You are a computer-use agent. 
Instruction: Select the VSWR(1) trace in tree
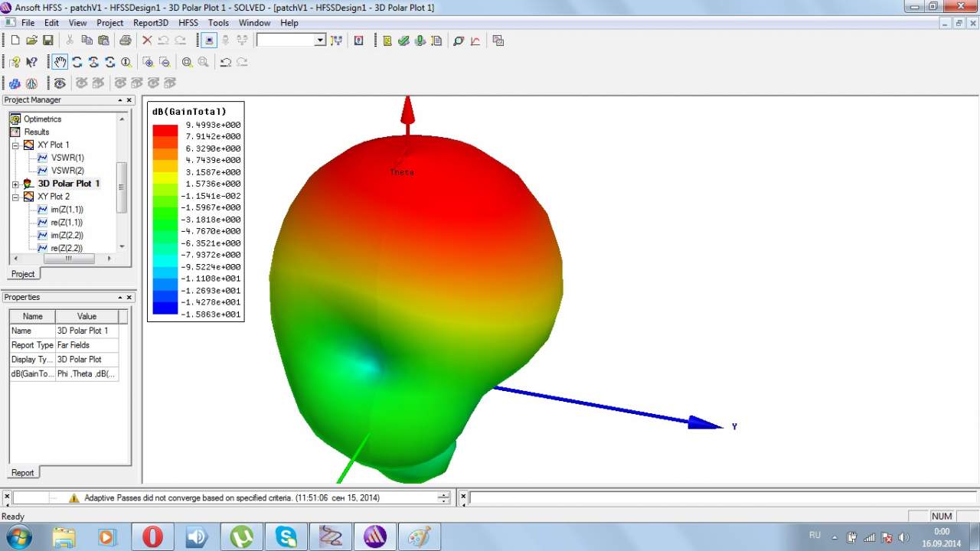[x=67, y=158]
